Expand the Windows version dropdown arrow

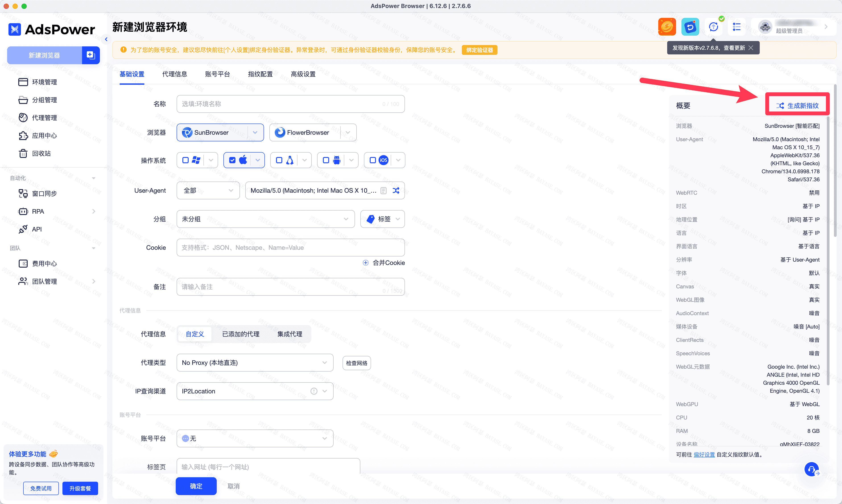click(211, 160)
